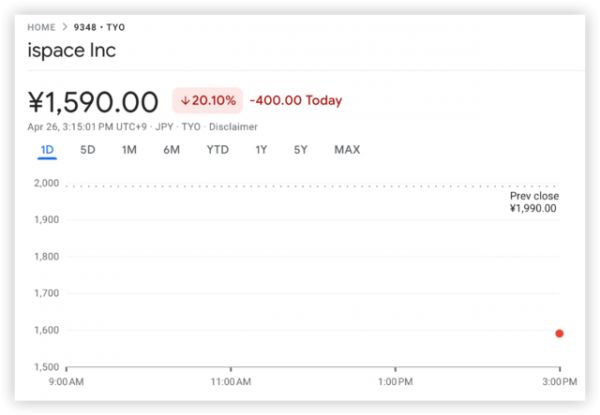The height and width of the screenshot is (415, 600).
Task: Open the 9348 • TYO breadcrumb
Action: [x=98, y=27]
